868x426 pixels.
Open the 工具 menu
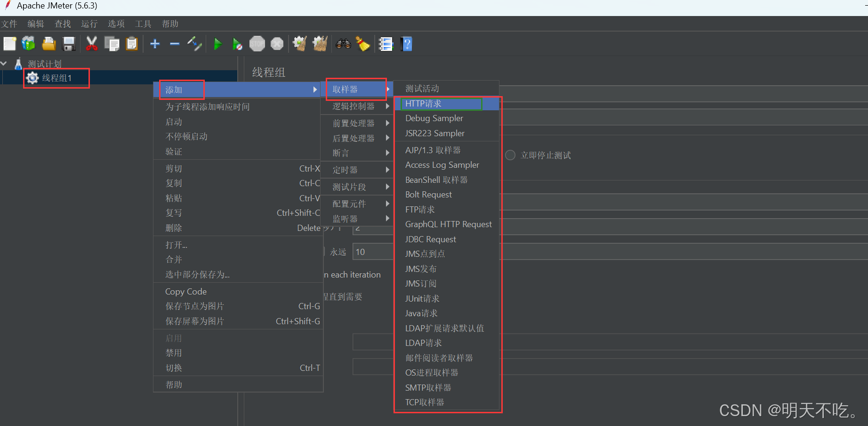tap(143, 24)
